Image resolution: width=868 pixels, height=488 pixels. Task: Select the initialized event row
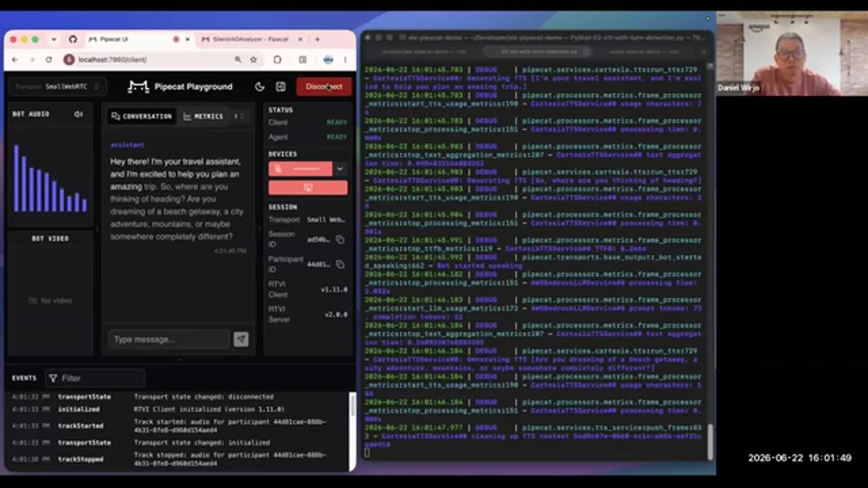point(178,409)
